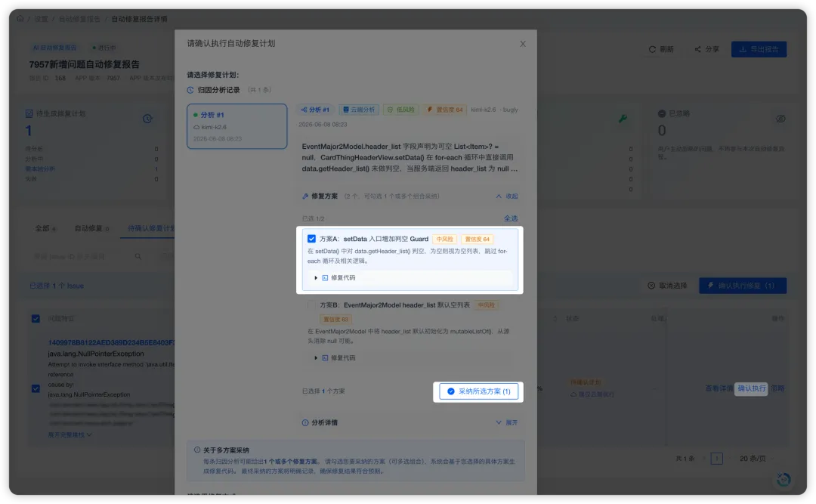Collapse the 修复方案 section via 收起
The height and width of the screenshot is (504, 816).
[x=507, y=196]
